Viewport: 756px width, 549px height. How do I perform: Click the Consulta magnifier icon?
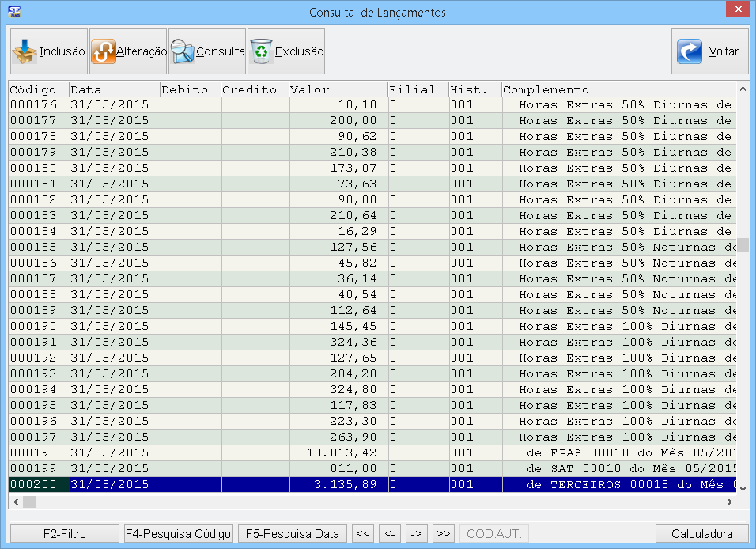pyautogui.click(x=183, y=51)
